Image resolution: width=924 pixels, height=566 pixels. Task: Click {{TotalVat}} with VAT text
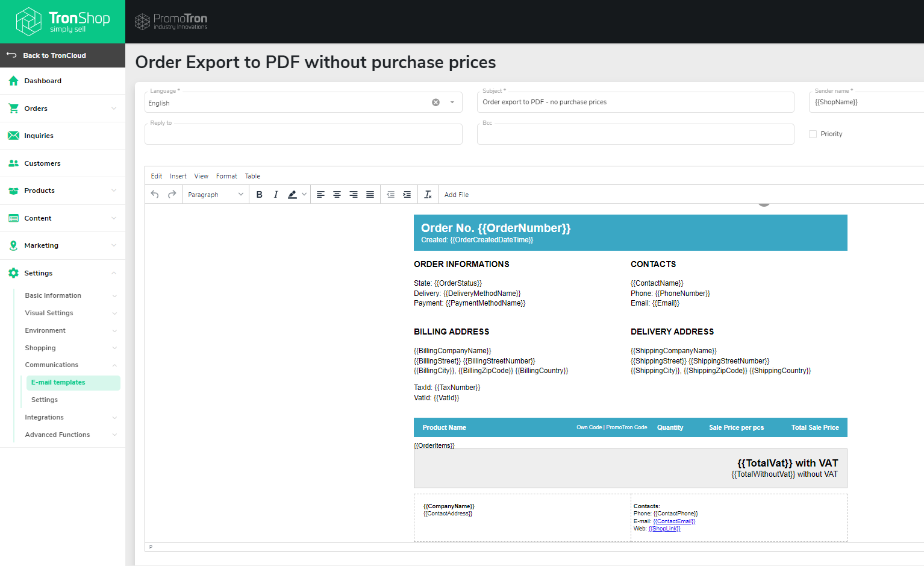tap(787, 463)
